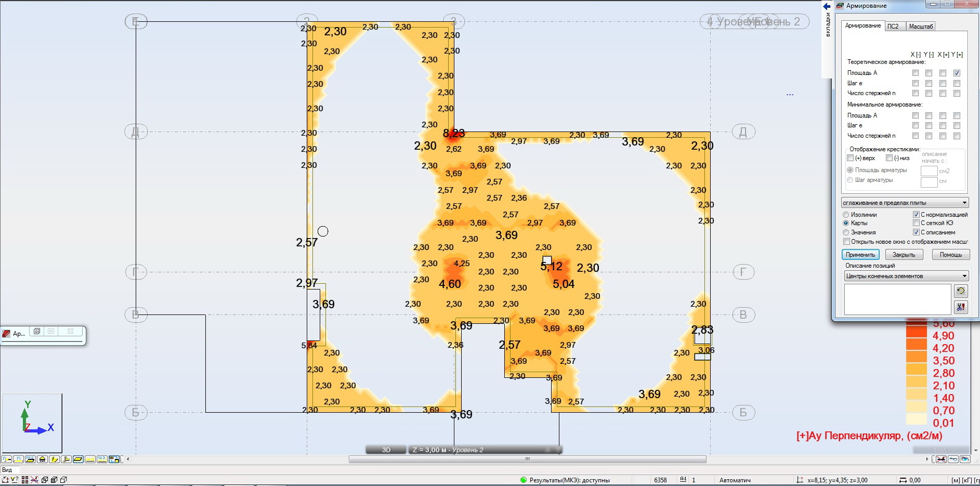This screenshot has height=486, width=980.
Task: Click the plain white cube view icon
Action: point(63,480)
